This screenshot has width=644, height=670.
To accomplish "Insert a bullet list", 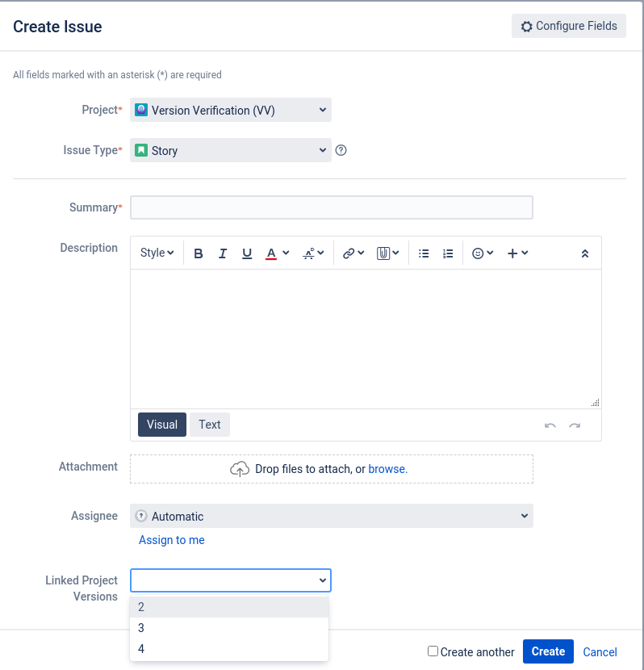I will pyautogui.click(x=424, y=253).
